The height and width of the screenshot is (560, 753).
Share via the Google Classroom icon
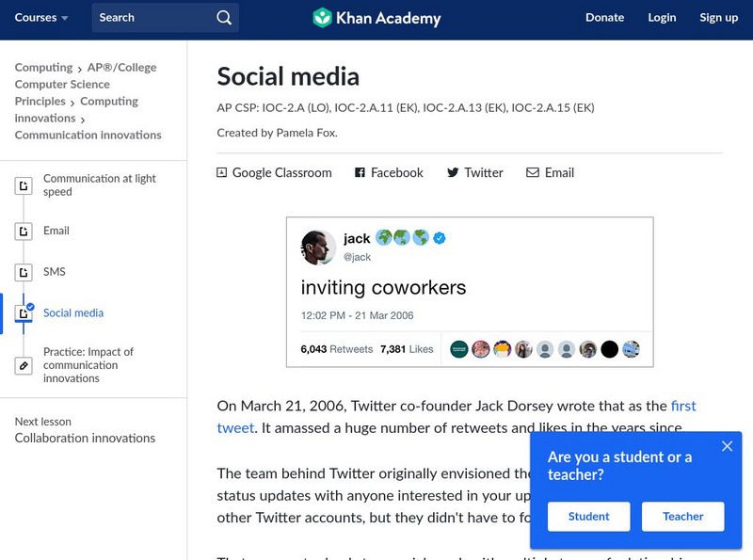(222, 173)
